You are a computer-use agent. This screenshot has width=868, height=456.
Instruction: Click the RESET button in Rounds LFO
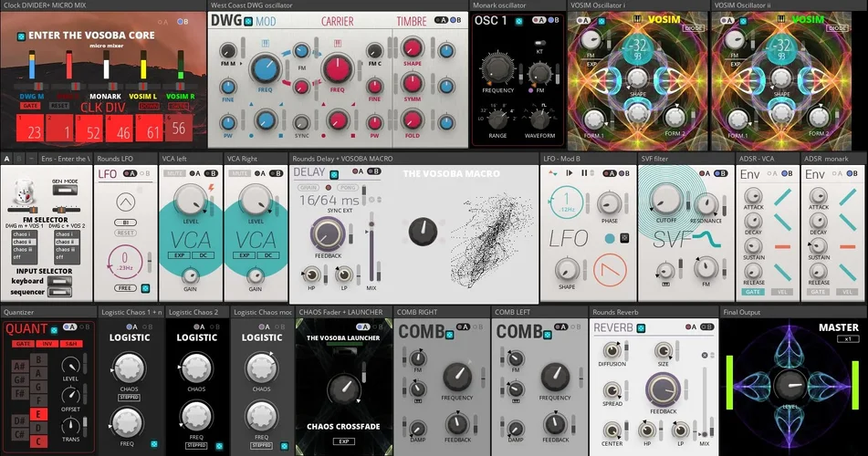(126, 233)
